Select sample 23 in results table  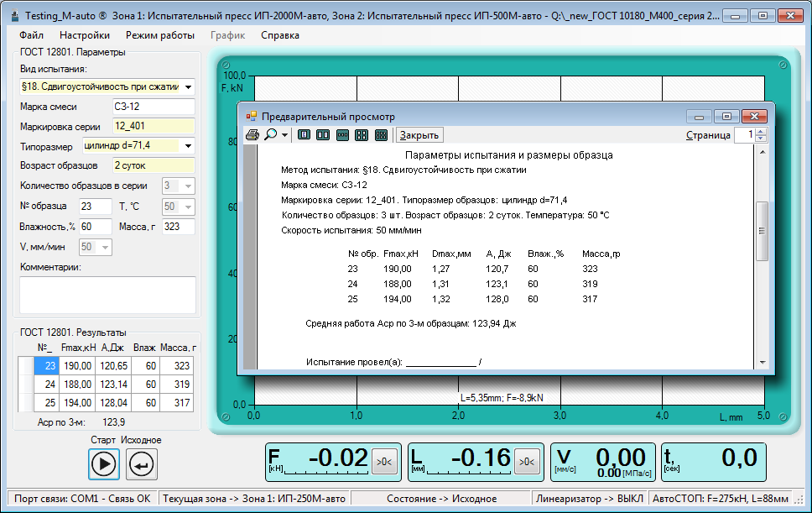[x=45, y=366]
